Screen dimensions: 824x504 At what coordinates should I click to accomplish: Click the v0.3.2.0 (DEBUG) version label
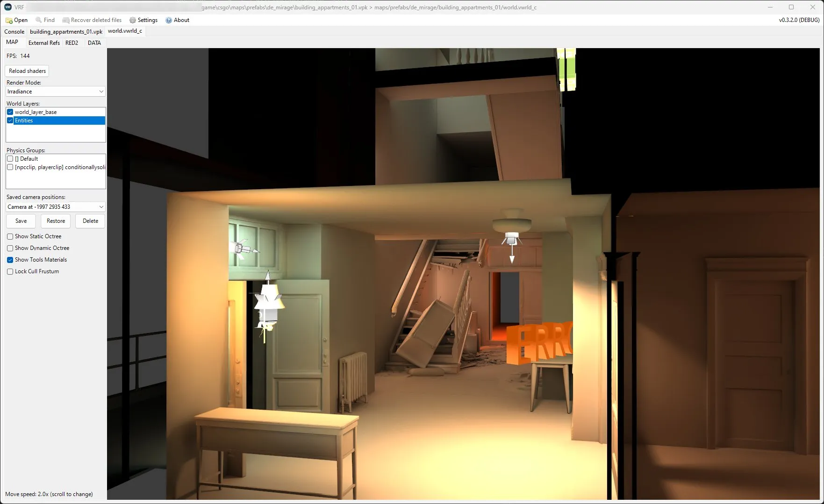pyautogui.click(x=799, y=20)
